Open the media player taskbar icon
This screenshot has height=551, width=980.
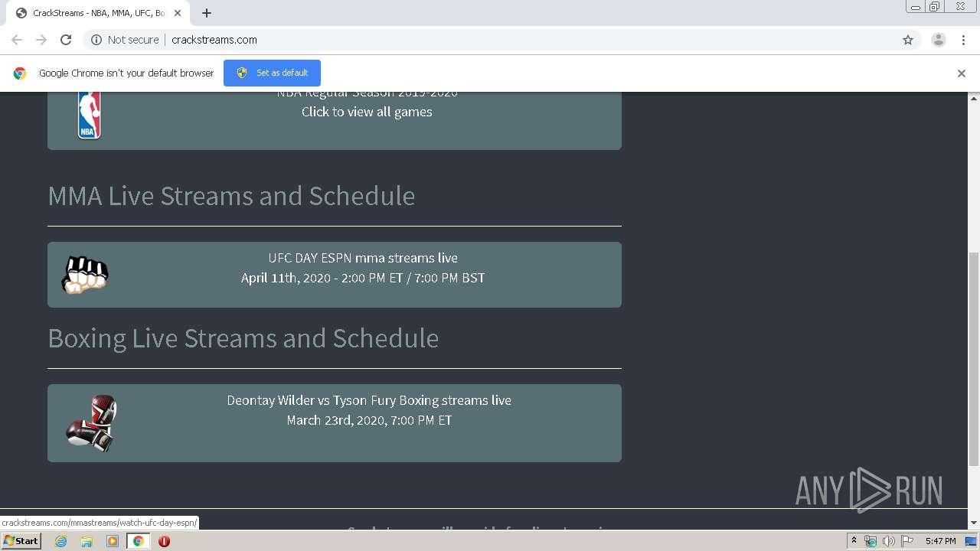113,541
